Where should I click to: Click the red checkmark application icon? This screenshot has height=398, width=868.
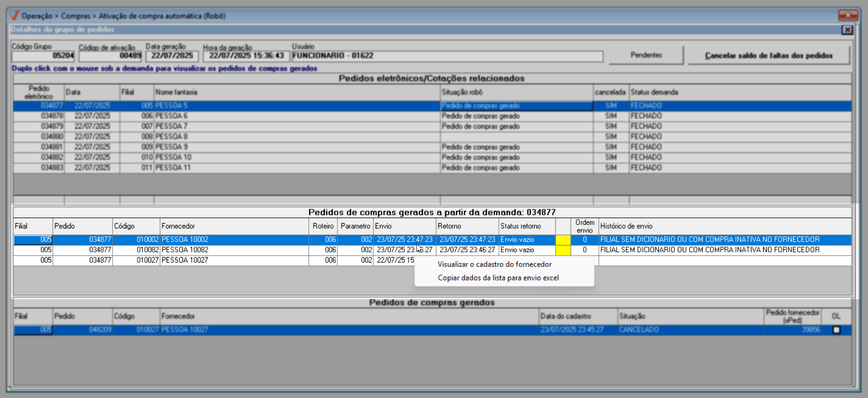coord(15,16)
